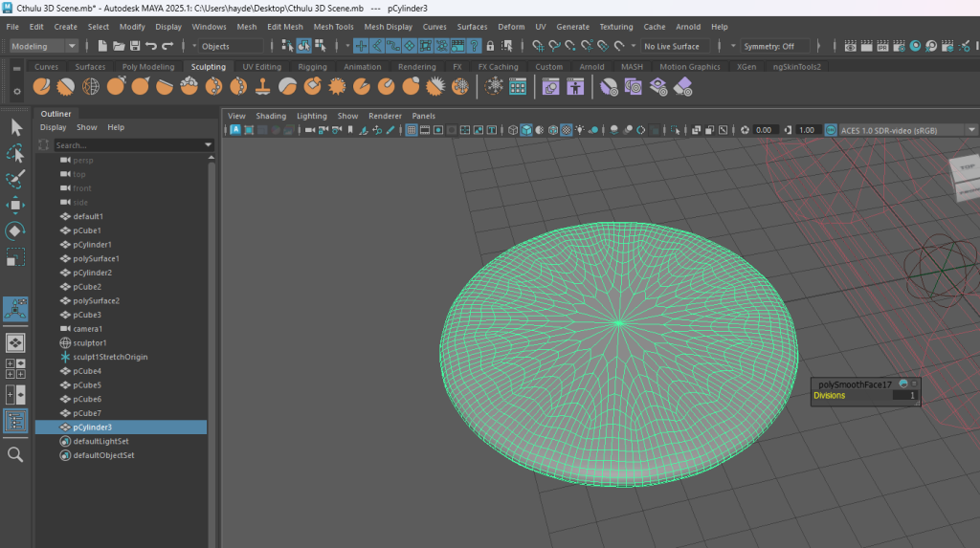Image resolution: width=980 pixels, height=548 pixels.
Task: Click the Open Scene folder icon
Action: tap(118, 46)
